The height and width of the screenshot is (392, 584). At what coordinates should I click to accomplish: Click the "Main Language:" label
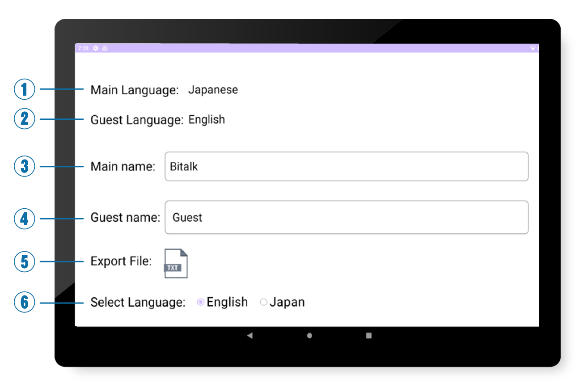coord(135,90)
